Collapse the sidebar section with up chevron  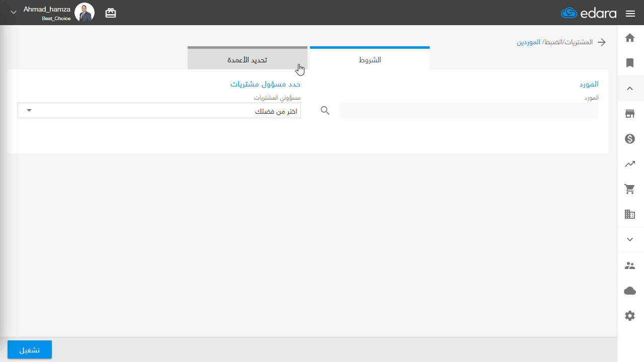click(630, 88)
